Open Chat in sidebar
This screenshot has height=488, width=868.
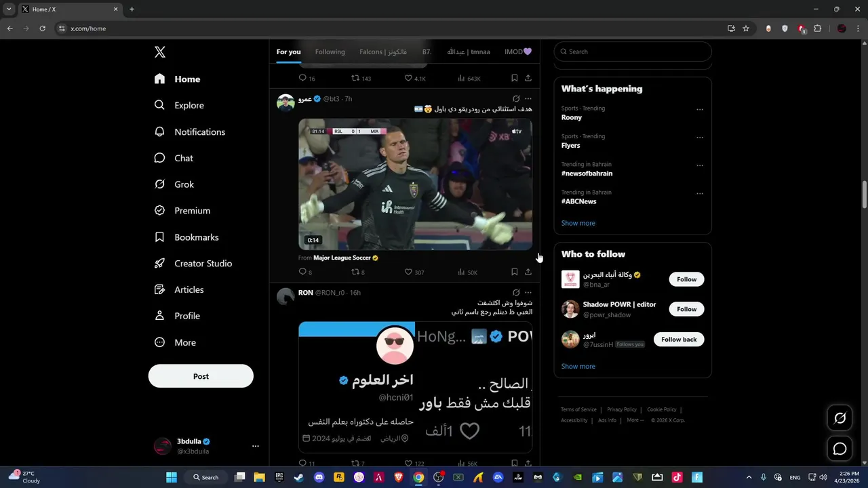pos(174,159)
